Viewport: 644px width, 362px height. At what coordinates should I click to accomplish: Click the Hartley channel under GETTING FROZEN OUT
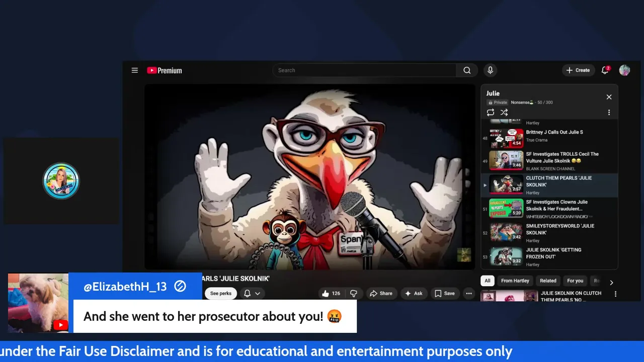pyautogui.click(x=533, y=264)
